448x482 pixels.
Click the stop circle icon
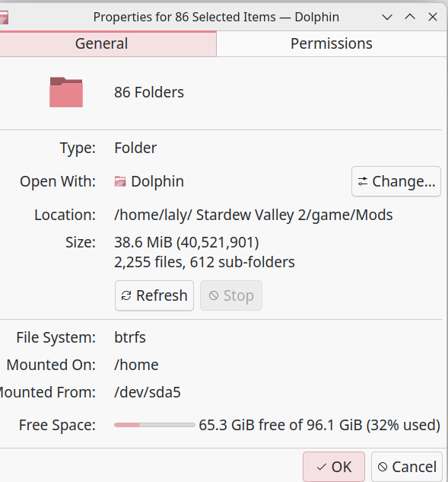(x=214, y=295)
